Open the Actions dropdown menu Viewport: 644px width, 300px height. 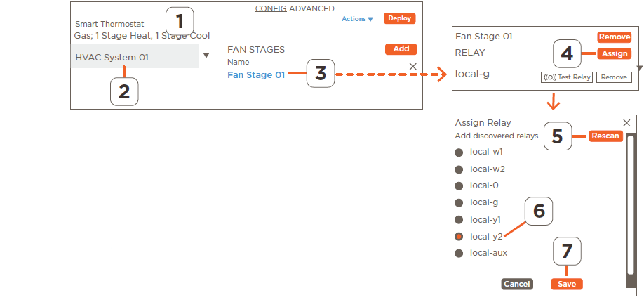[x=357, y=19]
